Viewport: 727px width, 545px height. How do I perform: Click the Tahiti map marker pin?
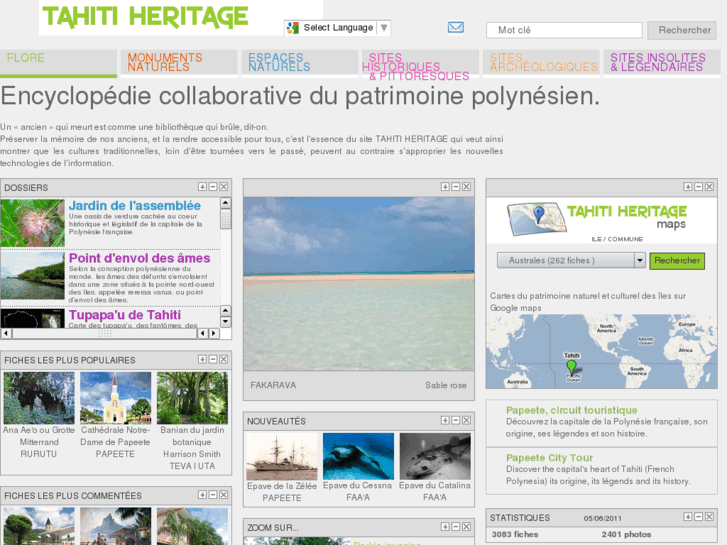pyautogui.click(x=572, y=367)
